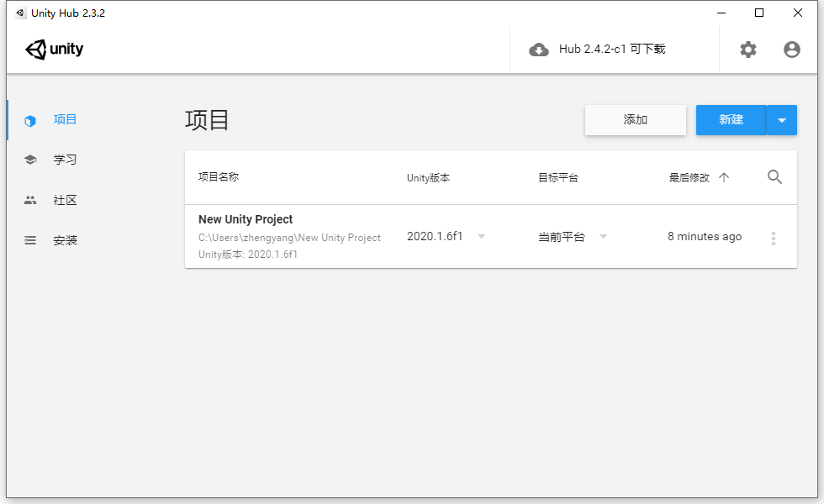
Task: Open the account profile icon
Action: point(791,50)
